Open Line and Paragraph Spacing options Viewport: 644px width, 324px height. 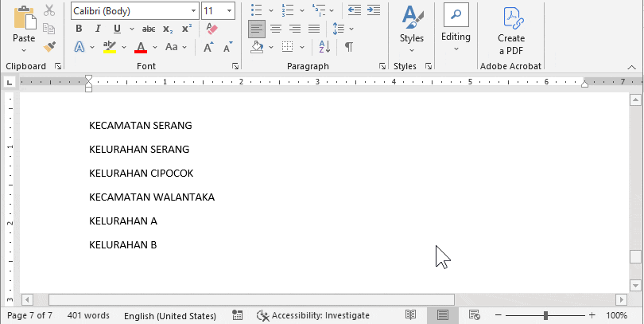coord(339,29)
